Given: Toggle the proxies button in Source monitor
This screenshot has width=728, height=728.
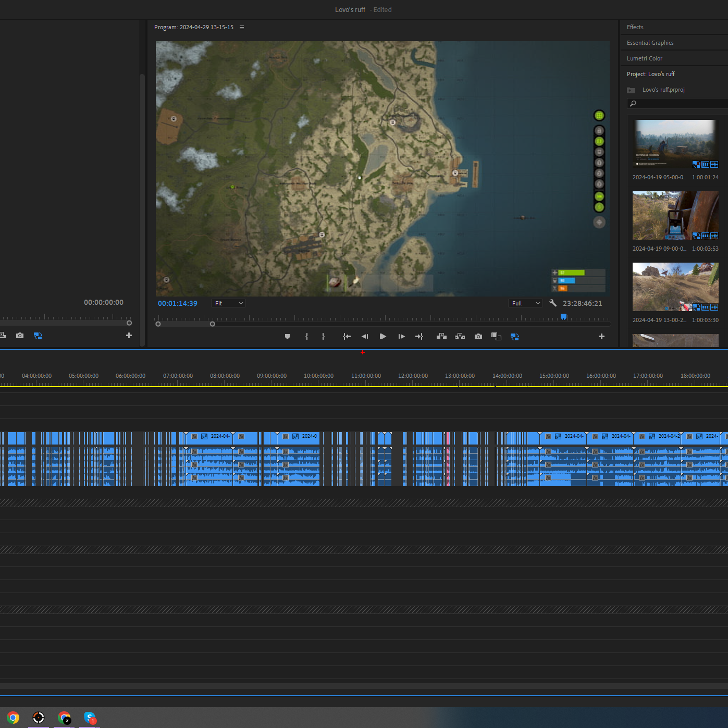Looking at the screenshot, I should click(x=38, y=336).
